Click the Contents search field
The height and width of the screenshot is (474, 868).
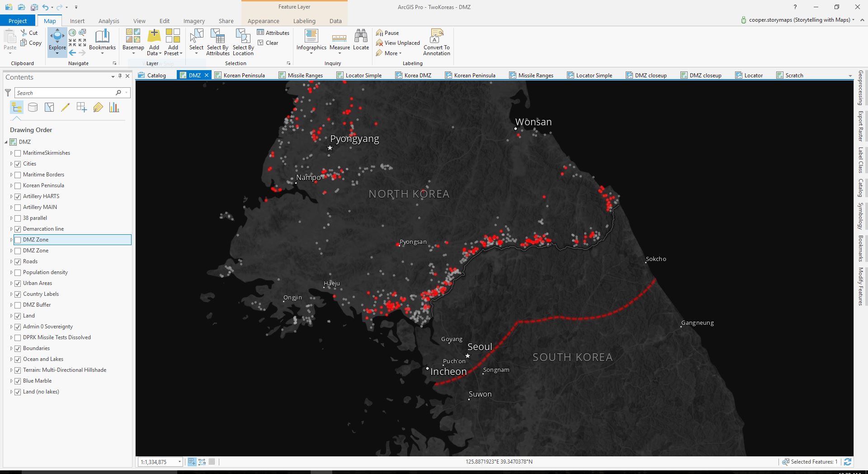[66, 93]
